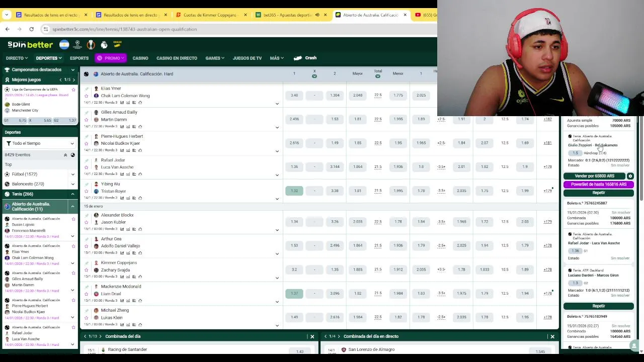Click Vender por 65800 ARS button
The image size is (644, 362).
(595, 176)
